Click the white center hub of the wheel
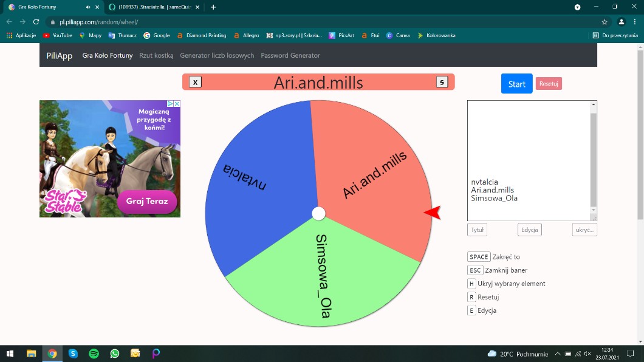Screen dimensions: 644x362 (318, 213)
